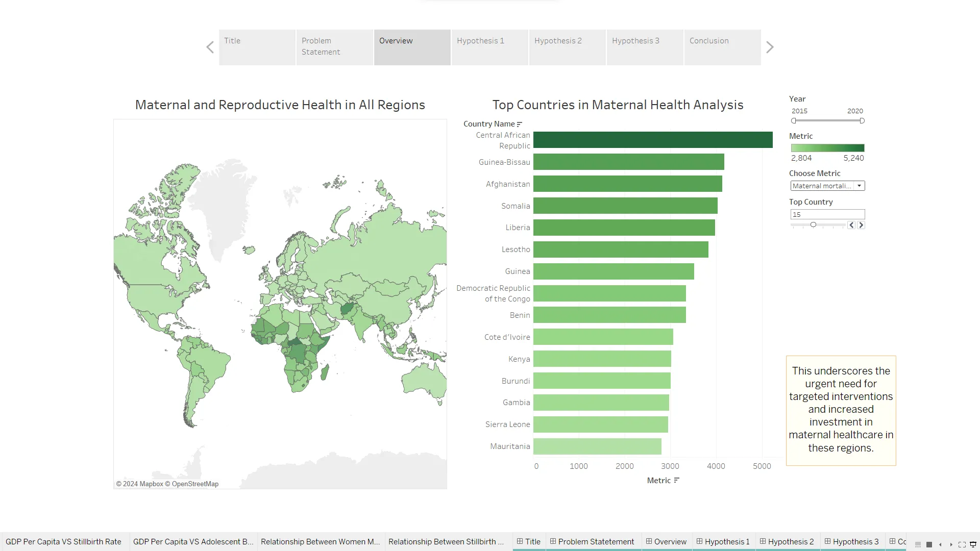
Task: Click the Guinea country label
Action: pos(518,271)
